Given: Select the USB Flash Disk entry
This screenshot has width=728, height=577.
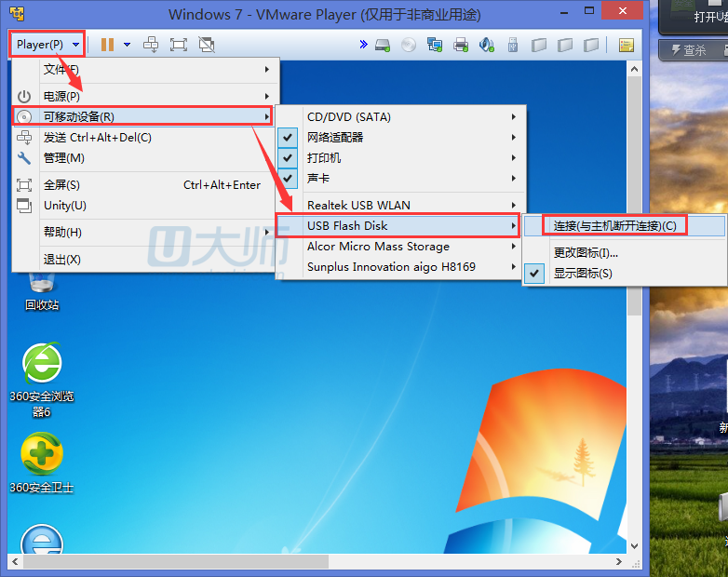Looking at the screenshot, I should (398, 225).
